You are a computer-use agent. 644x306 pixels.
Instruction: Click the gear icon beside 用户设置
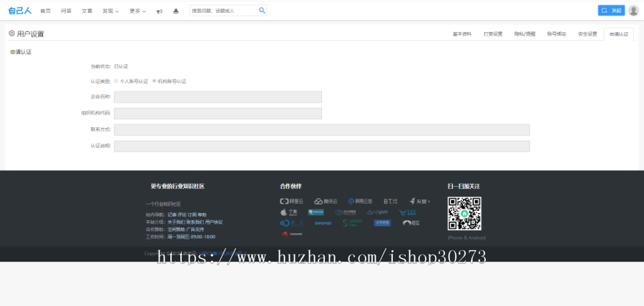pyautogui.click(x=11, y=33)
